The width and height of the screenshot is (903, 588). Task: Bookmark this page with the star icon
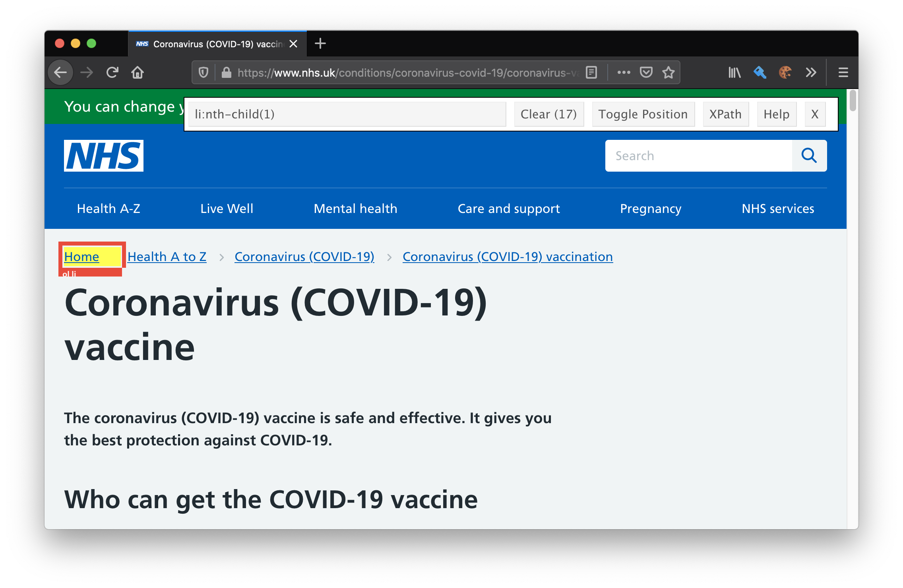(669, 73)
